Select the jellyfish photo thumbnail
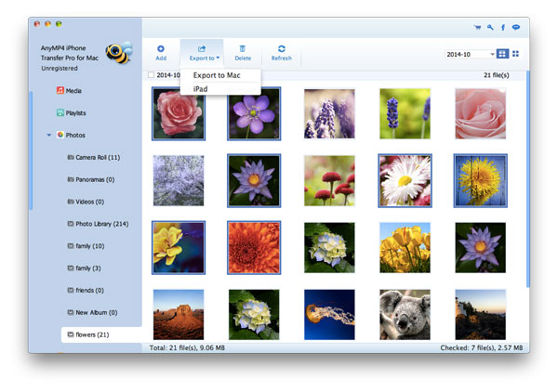This screenshot has width=558, height=392. (329, 314)
